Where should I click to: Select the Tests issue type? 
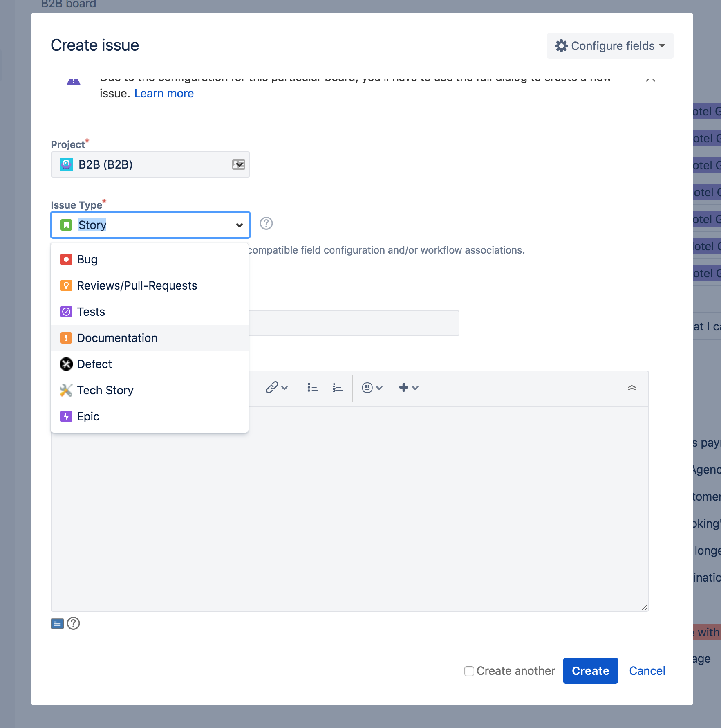click(x=150, y=312)
